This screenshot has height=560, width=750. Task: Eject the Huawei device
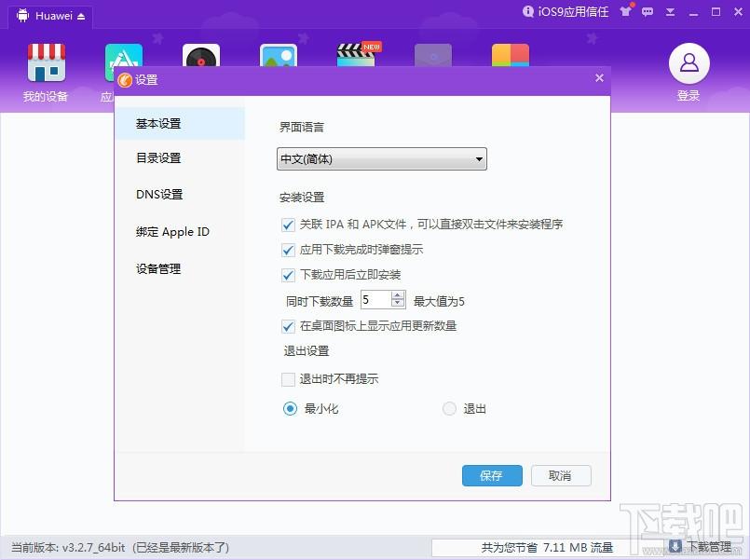tap(81, 17)
